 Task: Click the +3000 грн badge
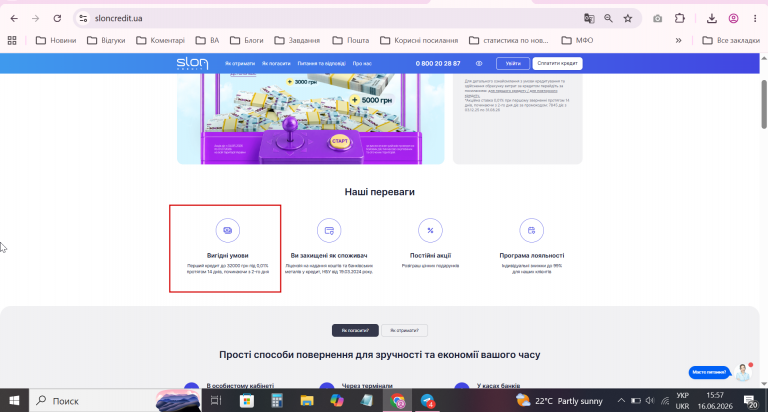tap(302, 82)
